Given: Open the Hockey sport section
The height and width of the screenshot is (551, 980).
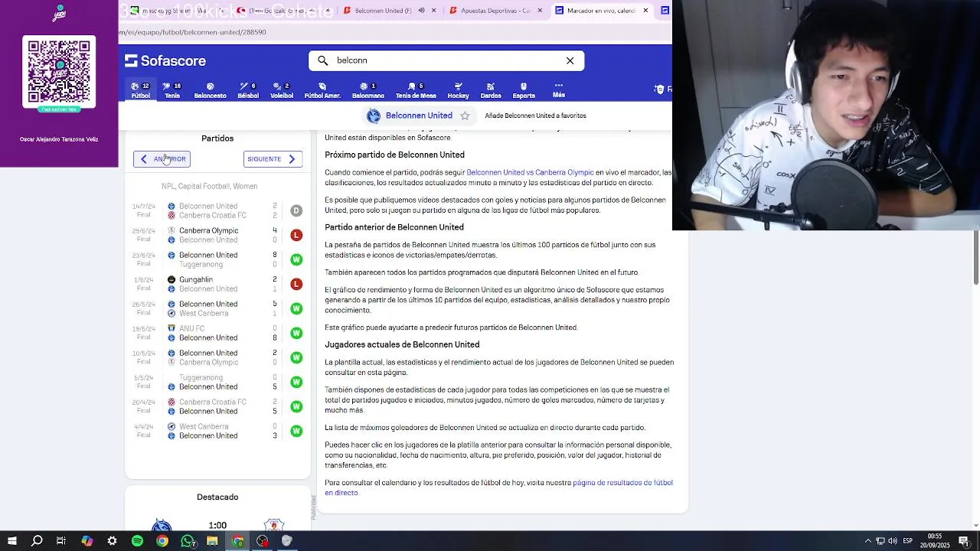Looking at the screenshot, I should (x=458, y=90).
